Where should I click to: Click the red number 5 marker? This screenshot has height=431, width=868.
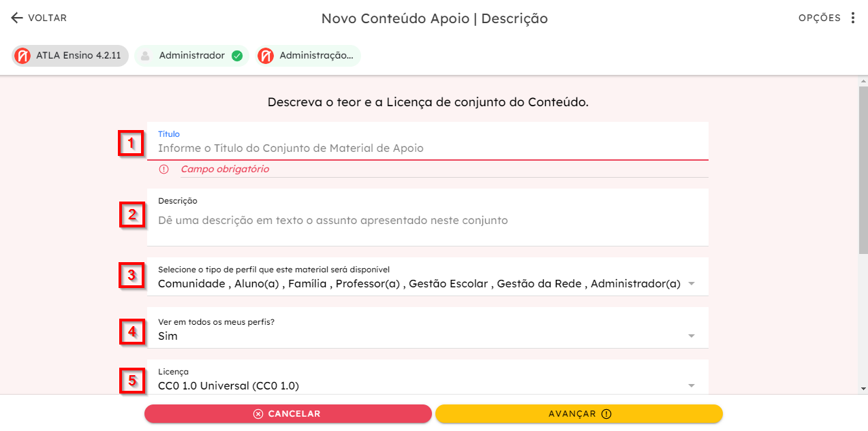coord(132,380)
